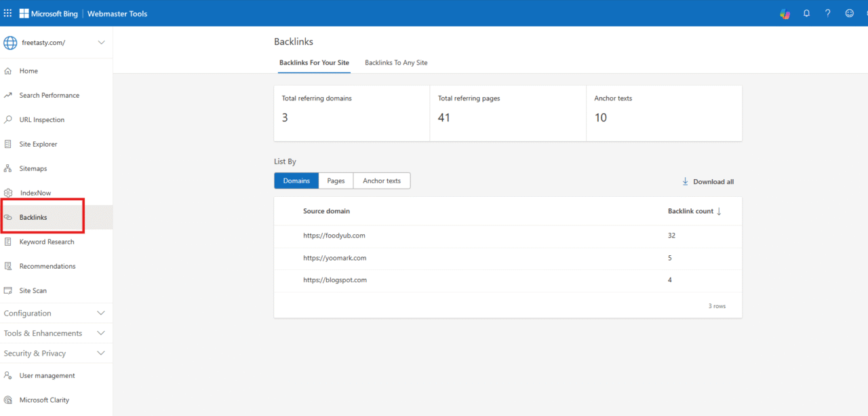Click the Site Explorer icon
Screen dimensions: 868x416
pos(8,144)
